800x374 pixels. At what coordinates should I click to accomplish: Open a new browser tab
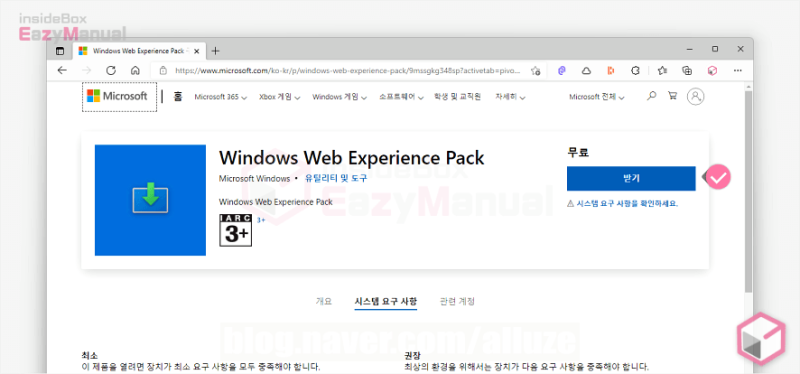click(215, 51)
